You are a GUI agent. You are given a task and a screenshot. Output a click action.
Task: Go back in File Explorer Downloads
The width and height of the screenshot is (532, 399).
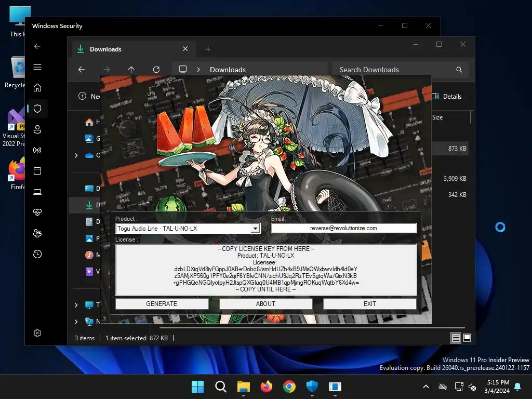[82, 70]
